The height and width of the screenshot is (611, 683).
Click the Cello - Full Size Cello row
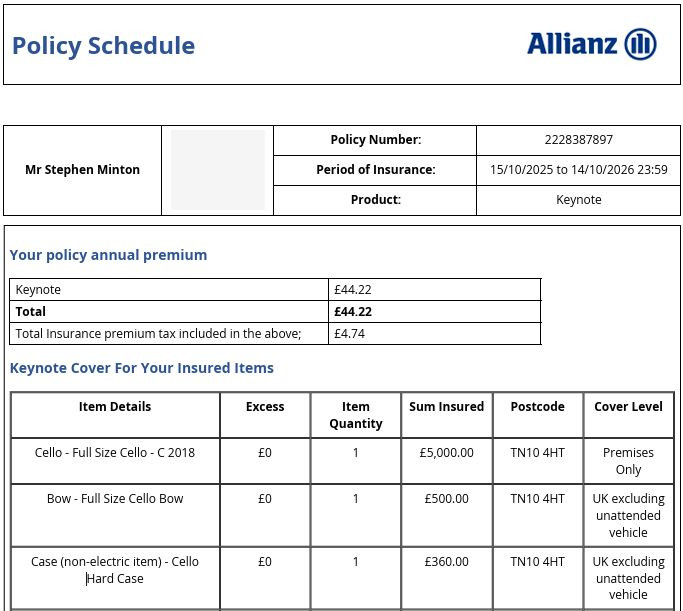[x=342, y=461]
